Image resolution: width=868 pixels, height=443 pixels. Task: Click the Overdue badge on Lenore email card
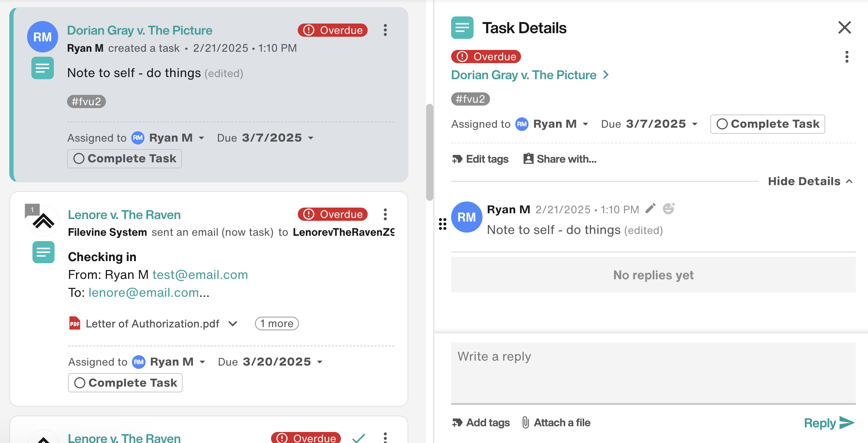point(333,214)
